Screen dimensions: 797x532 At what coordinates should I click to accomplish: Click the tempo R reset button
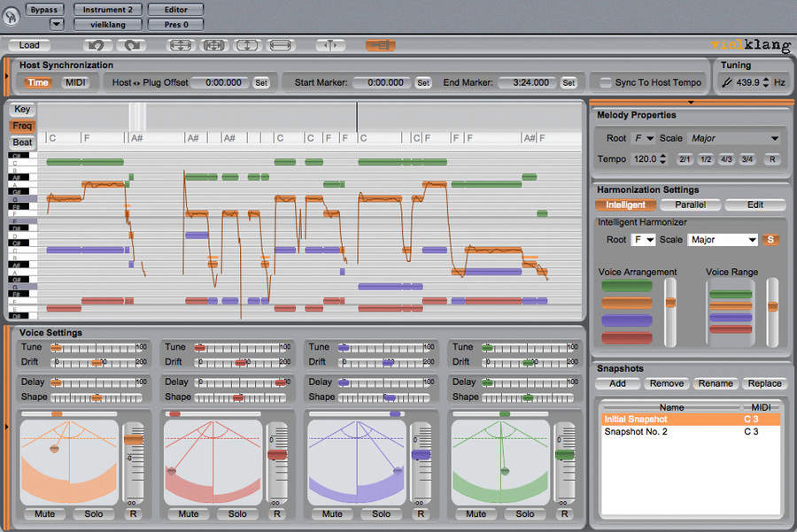coord(772,159)
